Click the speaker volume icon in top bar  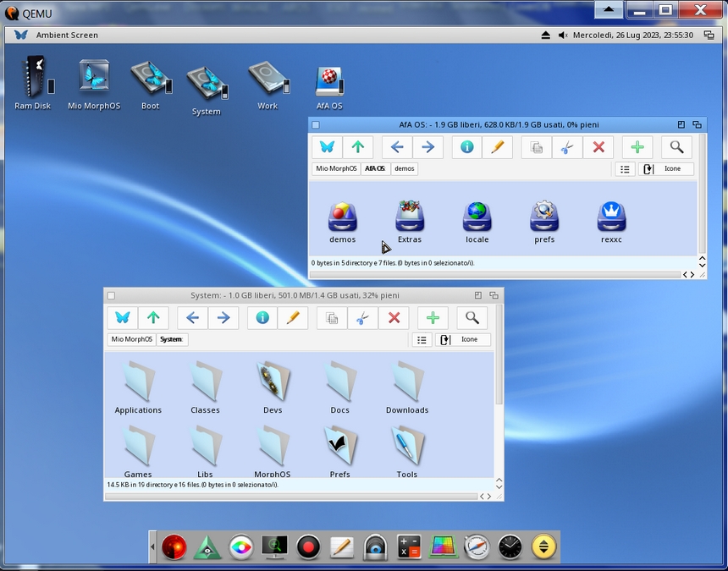pyautogui.click(x=562, y=36)
